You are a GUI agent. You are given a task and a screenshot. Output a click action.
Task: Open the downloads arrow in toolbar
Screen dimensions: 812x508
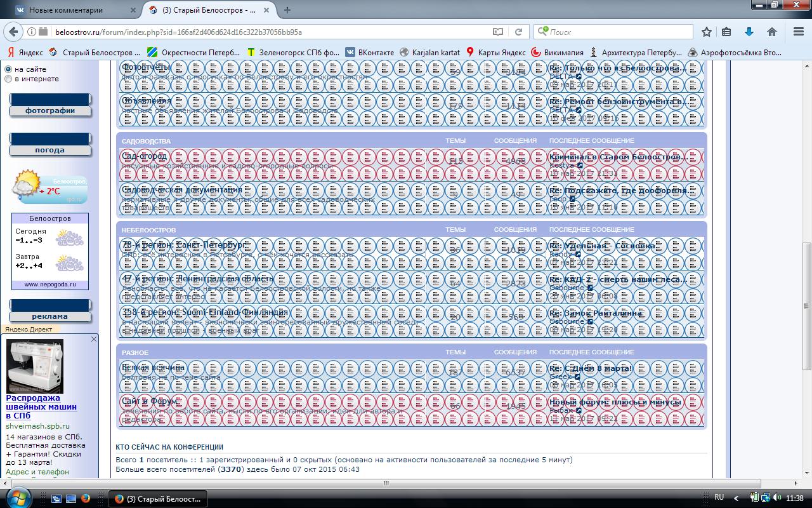tap(749, 32)
